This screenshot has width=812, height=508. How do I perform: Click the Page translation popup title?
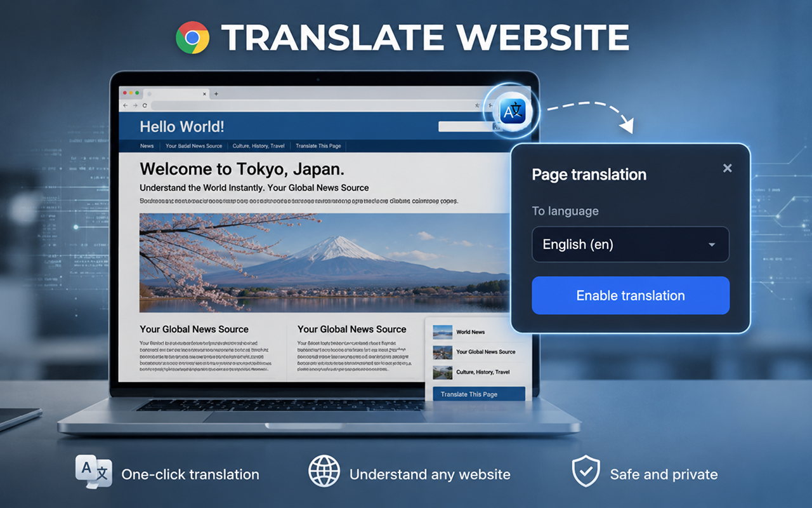(x=589, y=175)
